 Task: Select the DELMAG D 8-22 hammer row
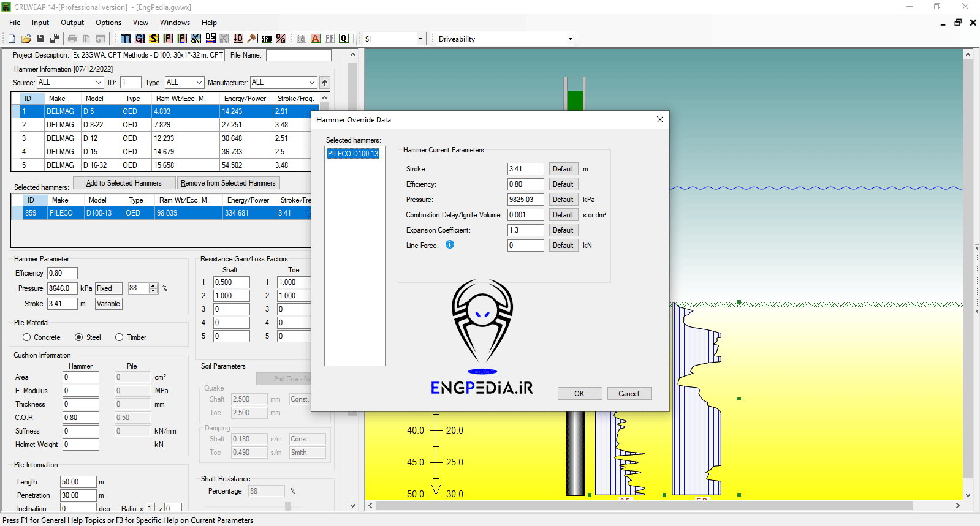(x=164, y=125)
